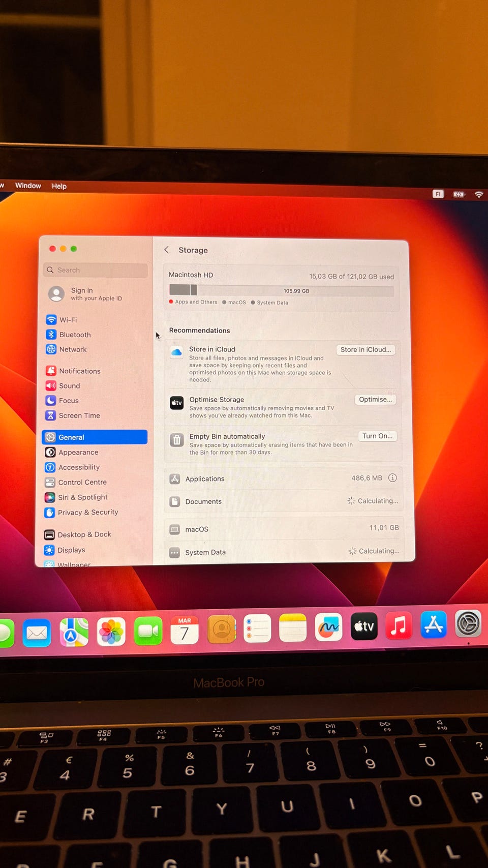This screenshot has width=488, height=868.
Task: Select General in the sidebar
Action: [95, 437]
